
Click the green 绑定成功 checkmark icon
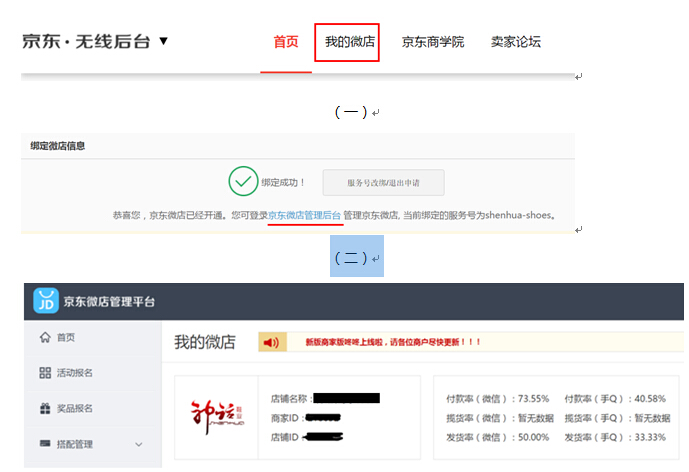point(243,181)
